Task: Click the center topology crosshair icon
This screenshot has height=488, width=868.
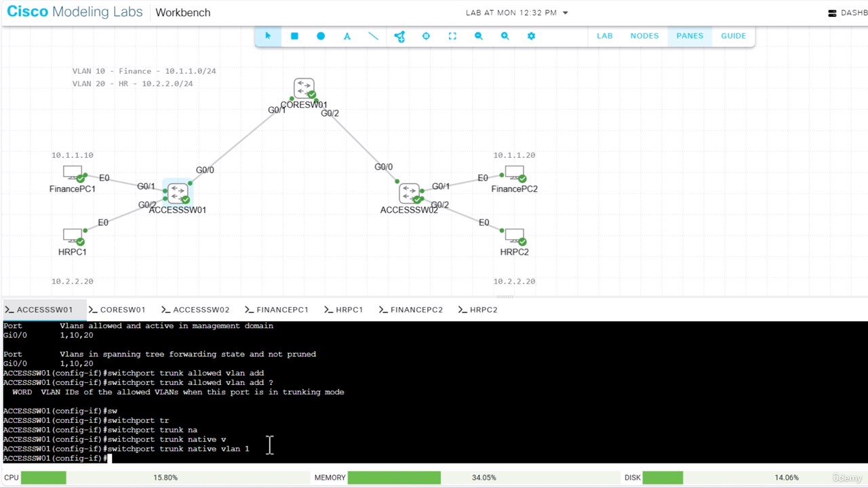Action: click(x=426, y=36)
